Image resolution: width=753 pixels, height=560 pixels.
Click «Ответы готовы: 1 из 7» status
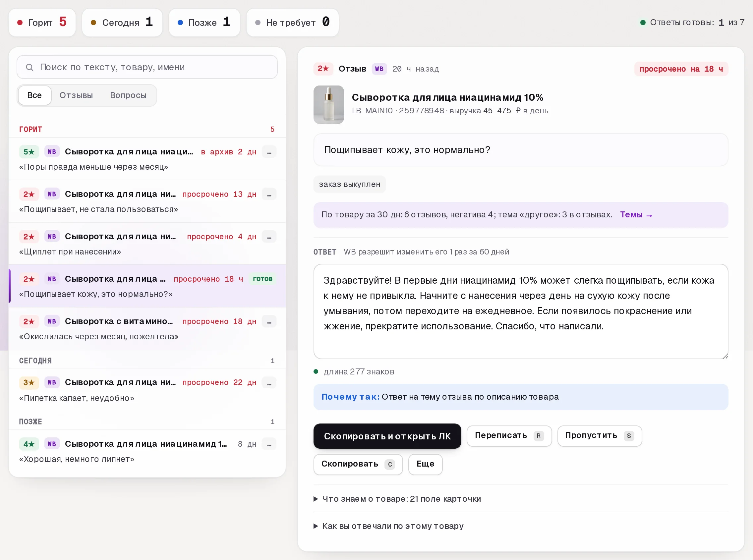click(692, 23)
